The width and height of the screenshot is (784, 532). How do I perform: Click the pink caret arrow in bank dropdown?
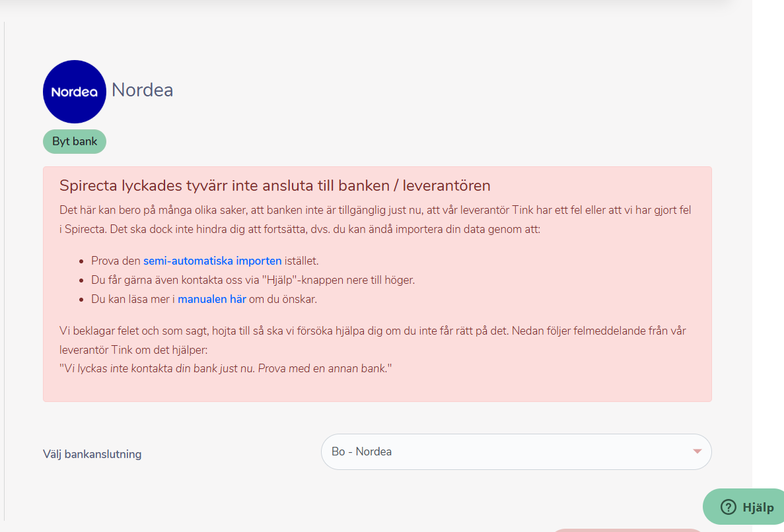(x=697, y=451)
